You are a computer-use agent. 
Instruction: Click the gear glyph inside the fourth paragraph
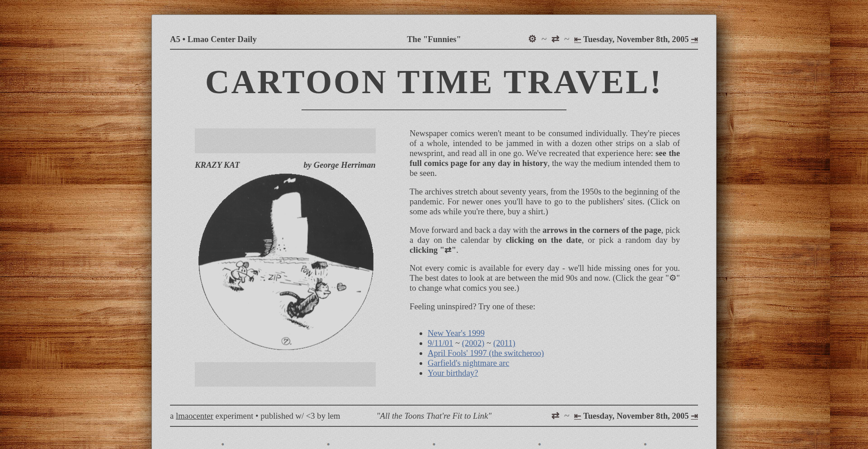pos(673,278)
